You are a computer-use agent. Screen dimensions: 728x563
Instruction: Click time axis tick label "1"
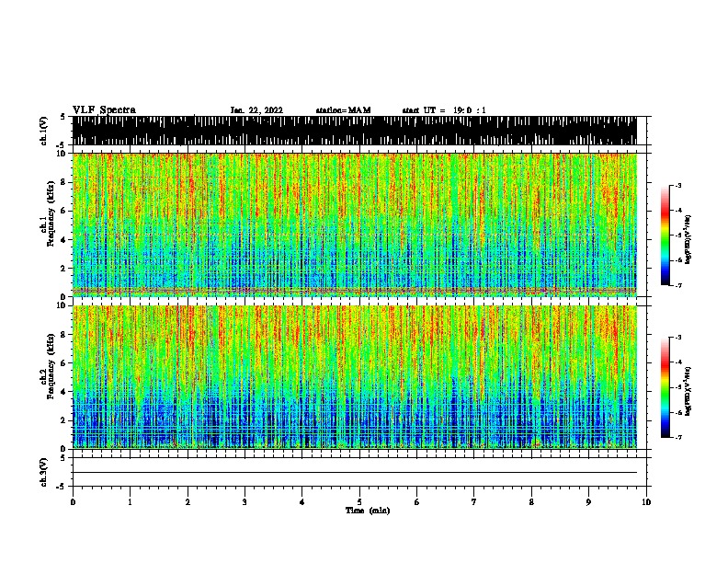[130, 502]
